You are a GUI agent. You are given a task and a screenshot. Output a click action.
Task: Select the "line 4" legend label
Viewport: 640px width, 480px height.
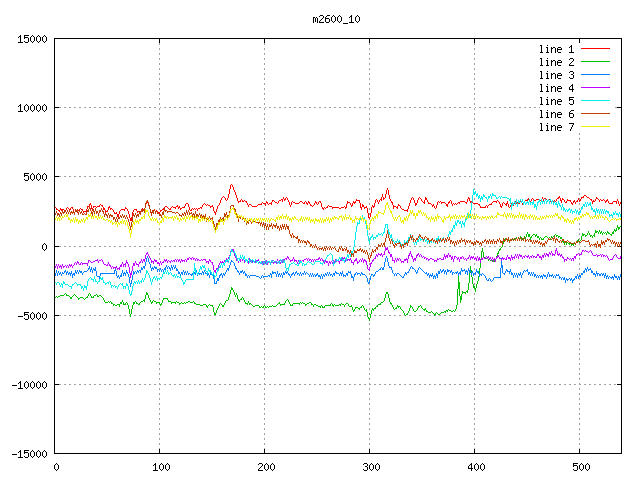(557, 88)
